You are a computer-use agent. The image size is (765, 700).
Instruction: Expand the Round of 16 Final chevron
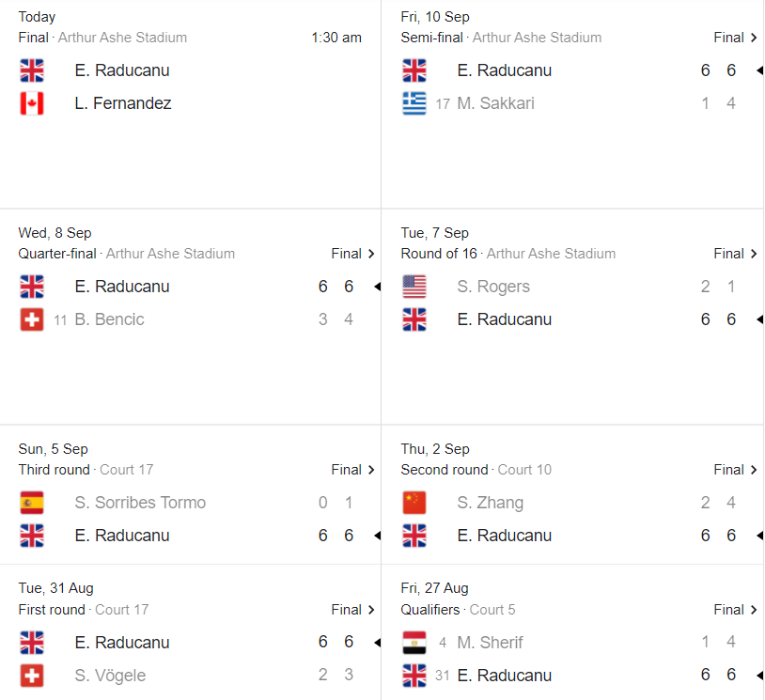click(x=754, y=254)
